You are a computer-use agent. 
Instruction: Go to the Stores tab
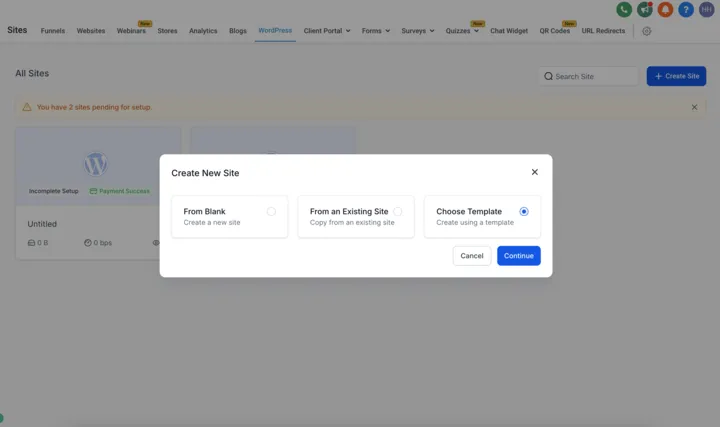tap(167, 31)
